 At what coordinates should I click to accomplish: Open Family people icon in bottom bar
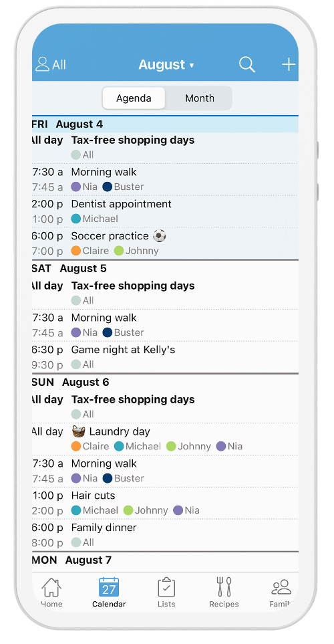point(281,587)
